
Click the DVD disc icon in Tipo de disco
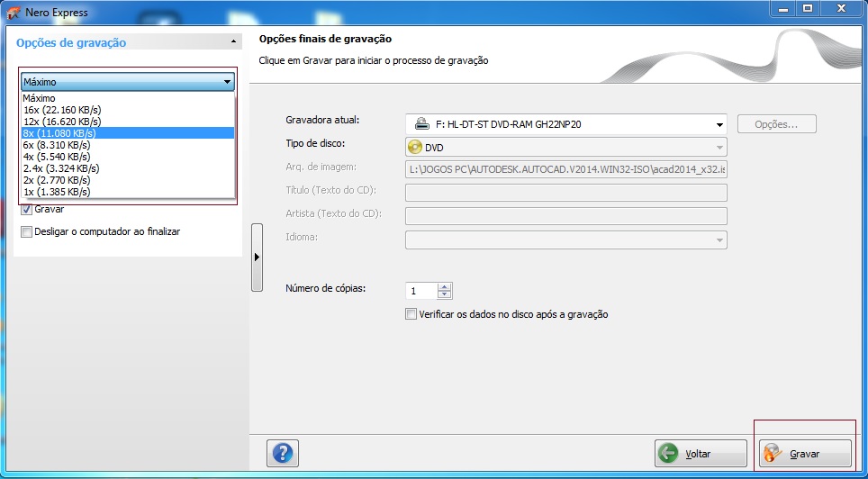[414, 148]
